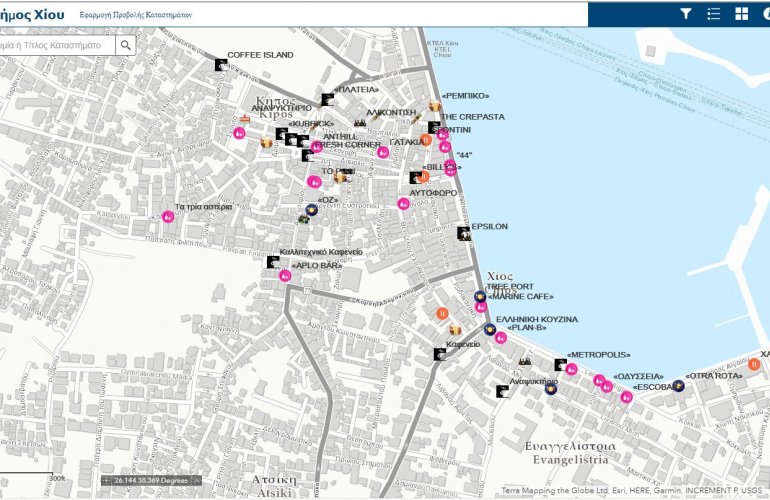Image resolution: width=770 pixels, height=500 pixels.
Task: Click the Δήμος Χίου header title
Action: pyautogui.click(x=32, y=15)
